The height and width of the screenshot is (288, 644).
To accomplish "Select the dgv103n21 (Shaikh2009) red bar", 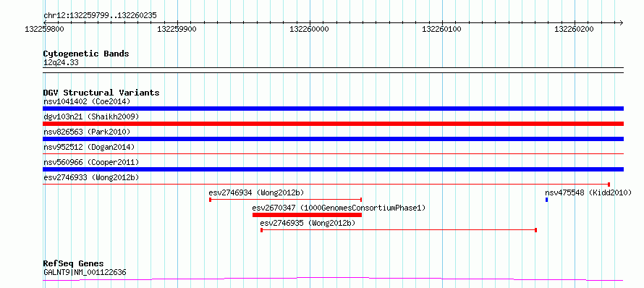I will (x=333, y=124).
